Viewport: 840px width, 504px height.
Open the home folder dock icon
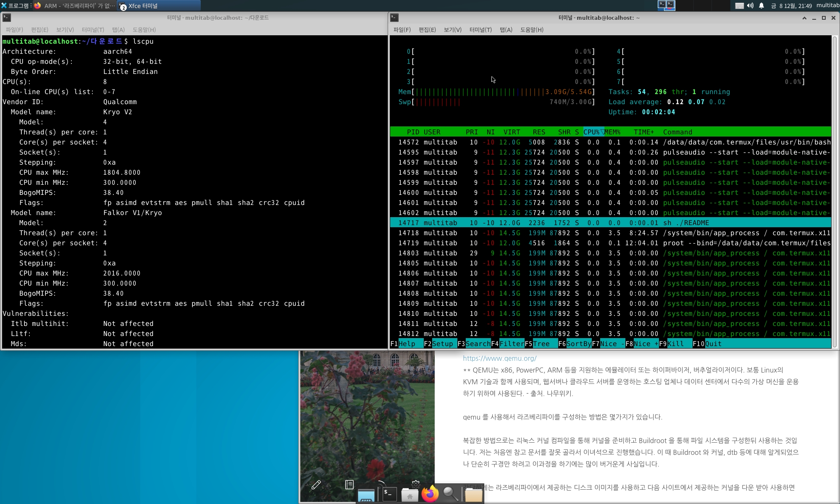point(409,495)
